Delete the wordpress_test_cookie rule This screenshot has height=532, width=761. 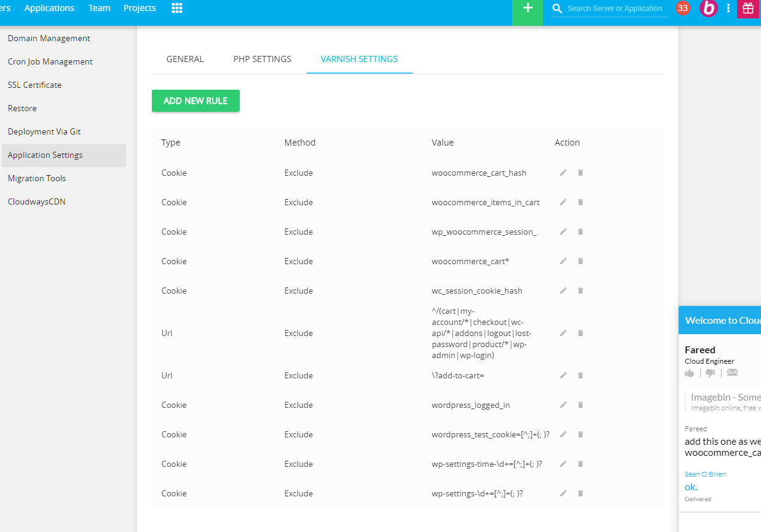[x=580, y=434]
